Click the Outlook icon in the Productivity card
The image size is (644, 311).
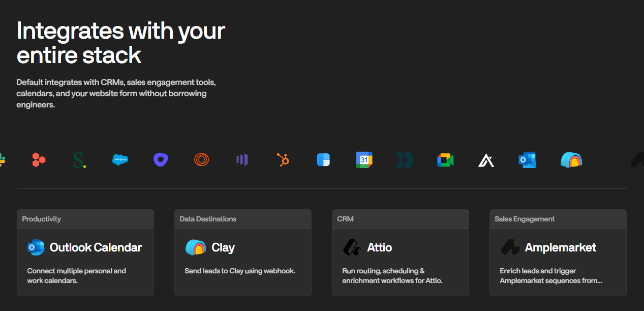click(36, 248)
